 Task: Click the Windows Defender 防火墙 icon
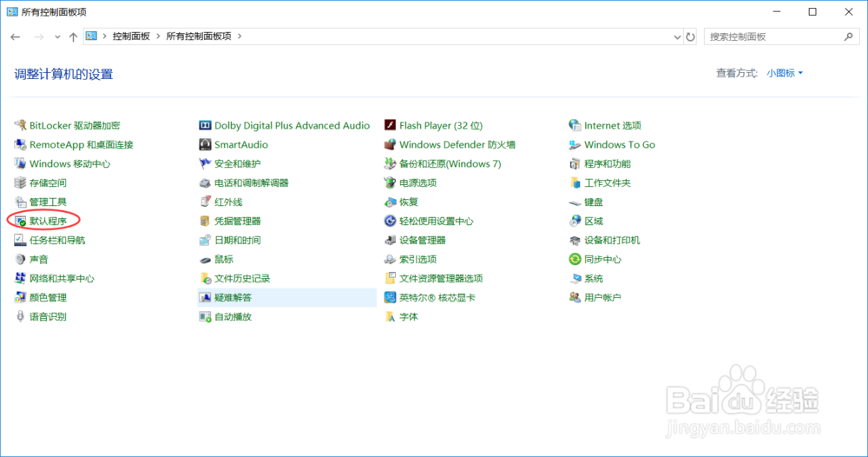coord(391,144)
